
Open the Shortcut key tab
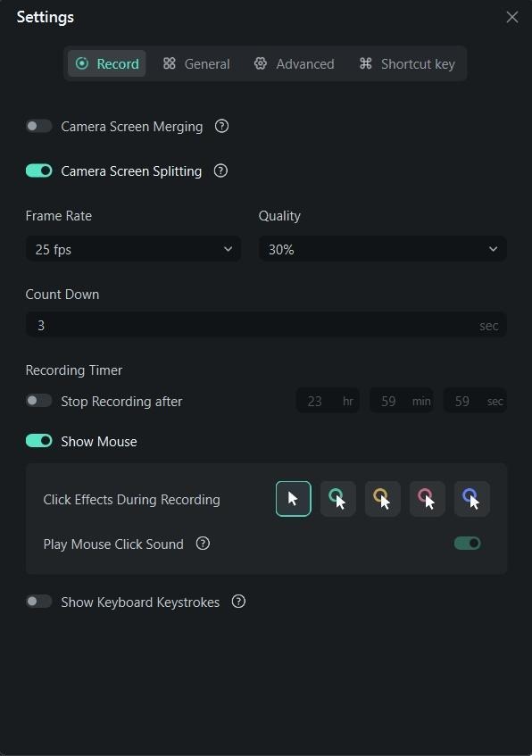tap(407, 63)
